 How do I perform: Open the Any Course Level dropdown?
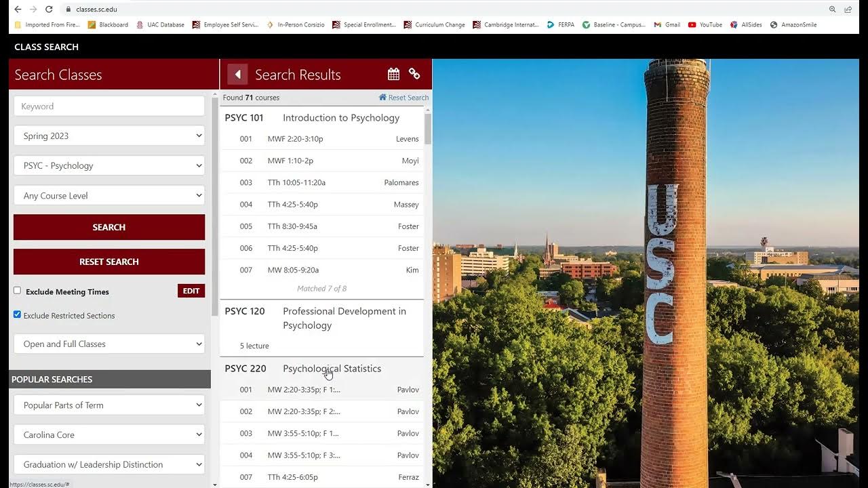(x=109, y=195)
